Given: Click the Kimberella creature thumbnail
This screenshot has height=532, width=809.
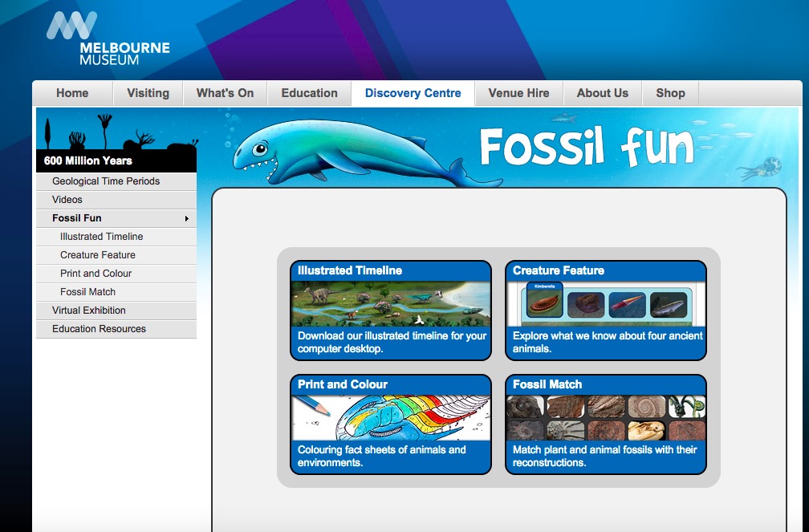Looking at the screenshot, I should click(x=545, y=301).
